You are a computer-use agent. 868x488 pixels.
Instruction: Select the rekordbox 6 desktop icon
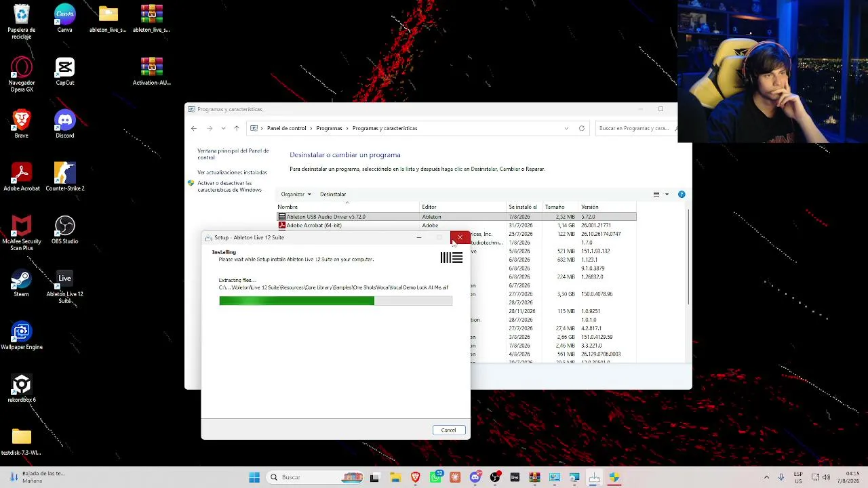(22, 388)
